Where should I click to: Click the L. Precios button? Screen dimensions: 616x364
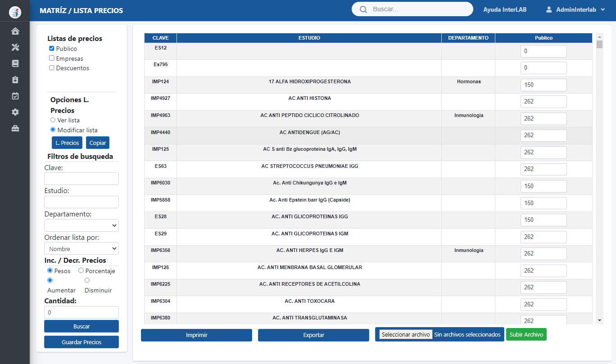pos(67,143)
